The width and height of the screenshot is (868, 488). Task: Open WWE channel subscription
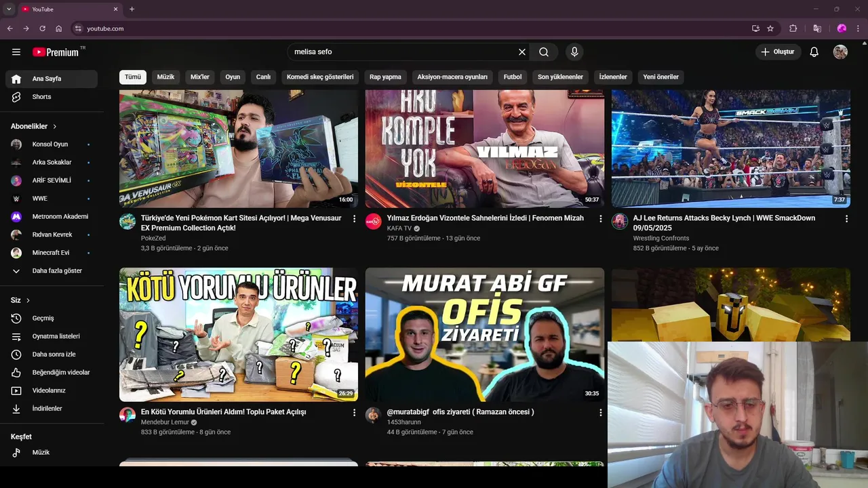[x=52, y=199]
